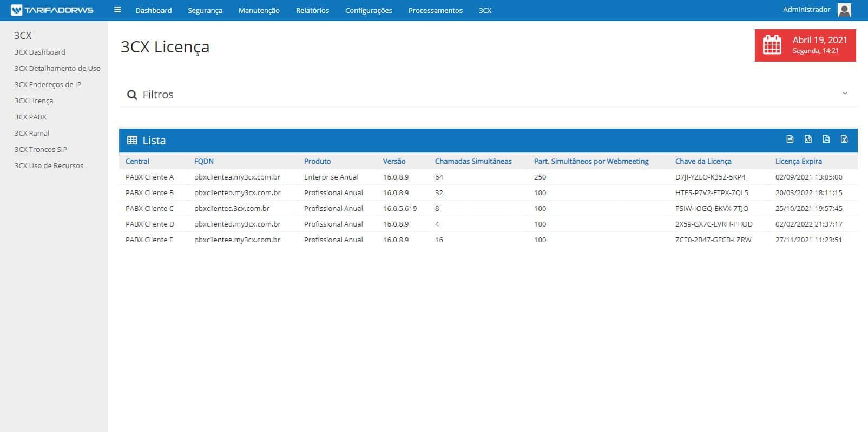Select the PABX Cliente E row
Viewport: 868px width, 432px height.
[x=488, y=240]
